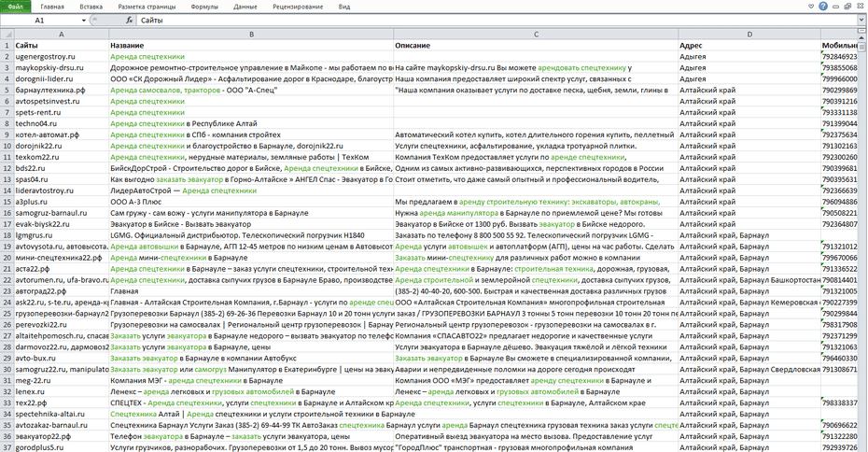Open the Рецензирование tab
The image size is (868, 452).
[298, 6]
